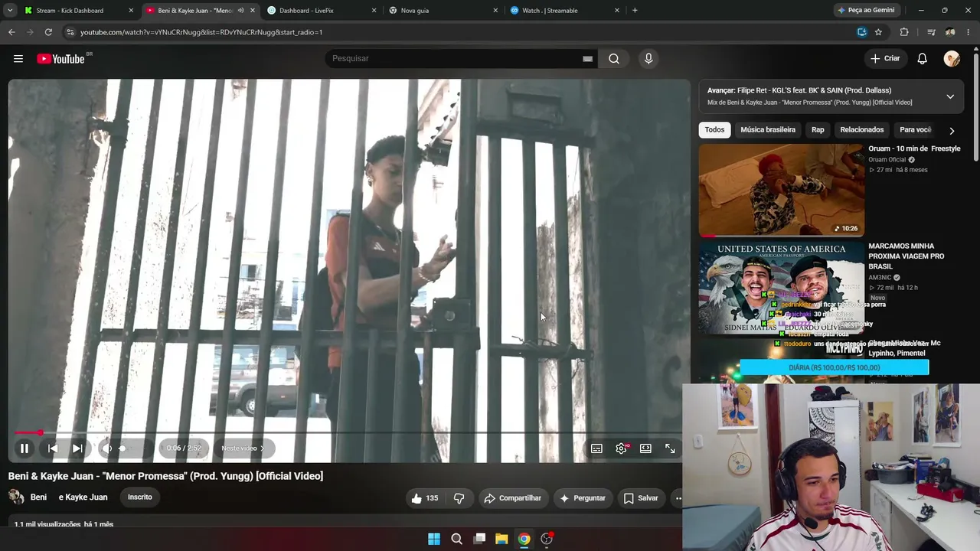Click the Perguntar button
Screen dimensions: 980x551
pyautogui.click(x=583, y=498)
